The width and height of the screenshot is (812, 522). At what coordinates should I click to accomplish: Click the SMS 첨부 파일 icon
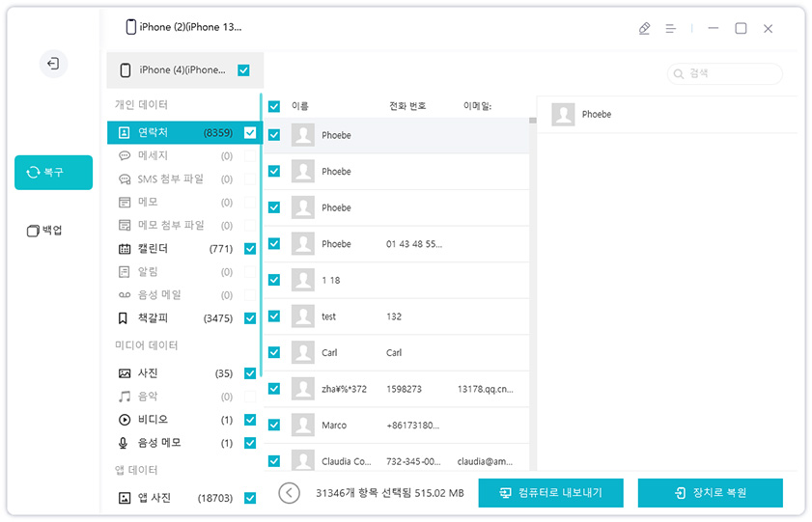pos(125,179)
